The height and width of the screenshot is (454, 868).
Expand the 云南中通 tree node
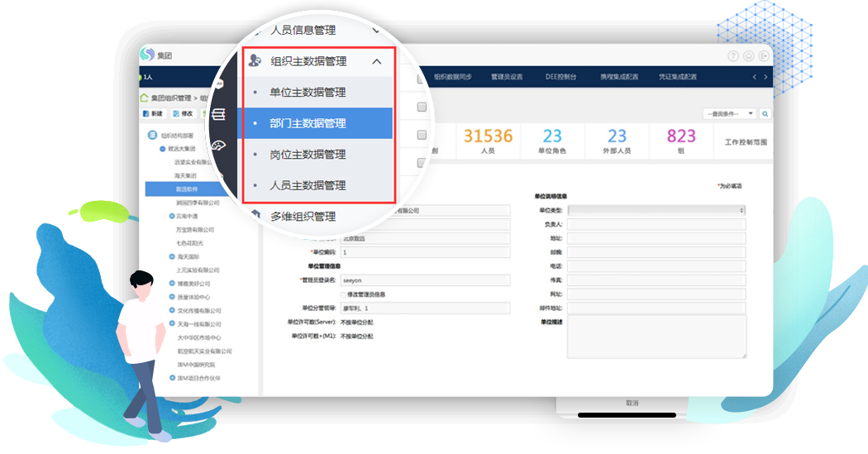pyautogui.click(x=171, y=216)
